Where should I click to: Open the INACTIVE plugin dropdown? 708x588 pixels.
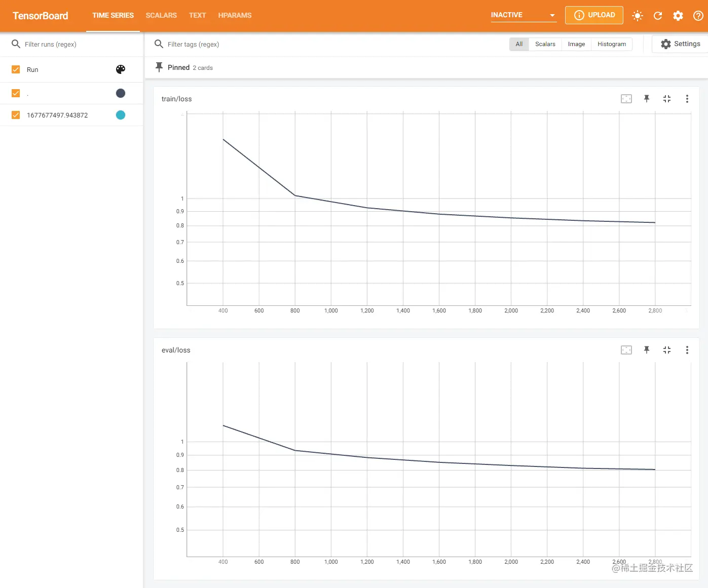524,15
